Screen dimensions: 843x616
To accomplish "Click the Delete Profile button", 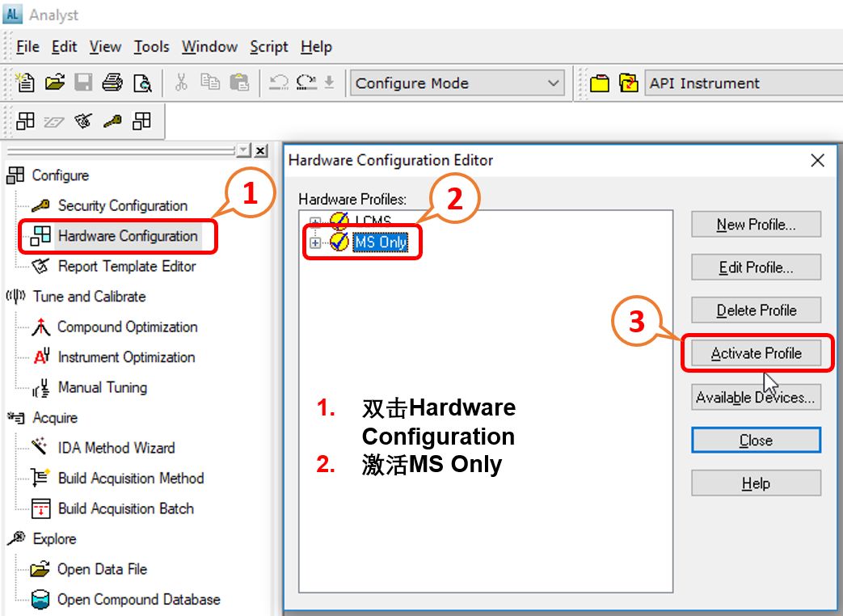I will click(756, 310).
